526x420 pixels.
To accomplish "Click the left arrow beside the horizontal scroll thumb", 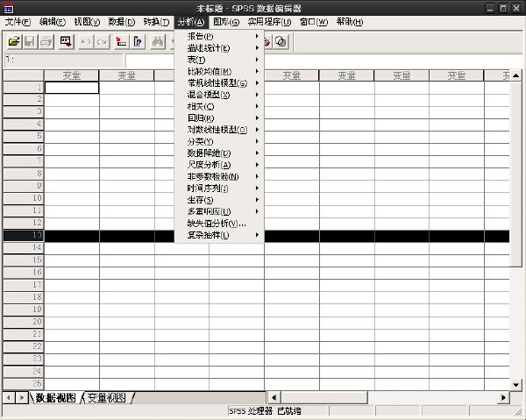I will pos(274,398).
